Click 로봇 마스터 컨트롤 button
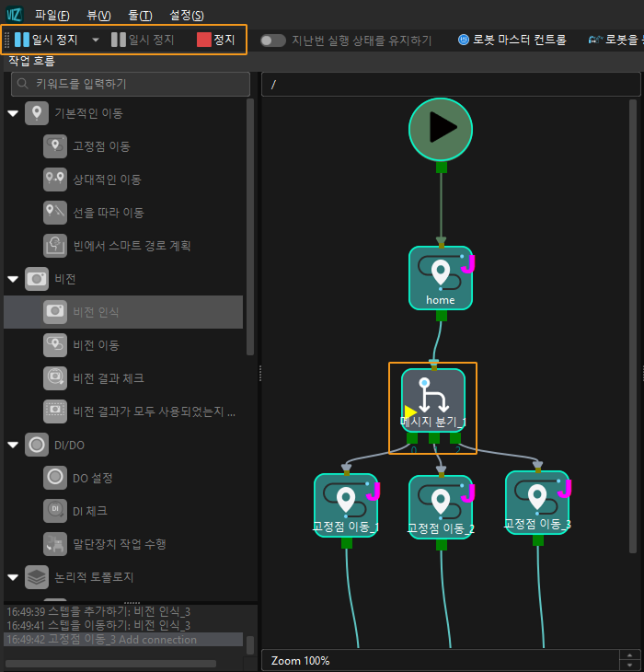This screenshot has width=644, height=672. pyautogui.click(x=512, y=40)
